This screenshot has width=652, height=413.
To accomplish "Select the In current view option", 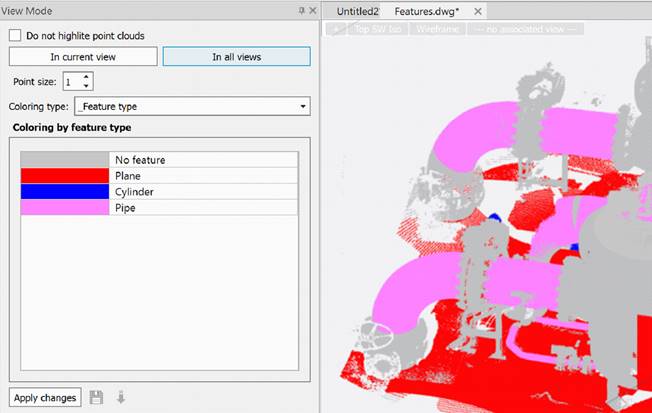I will pyautogui.click(x=83, y=57).
